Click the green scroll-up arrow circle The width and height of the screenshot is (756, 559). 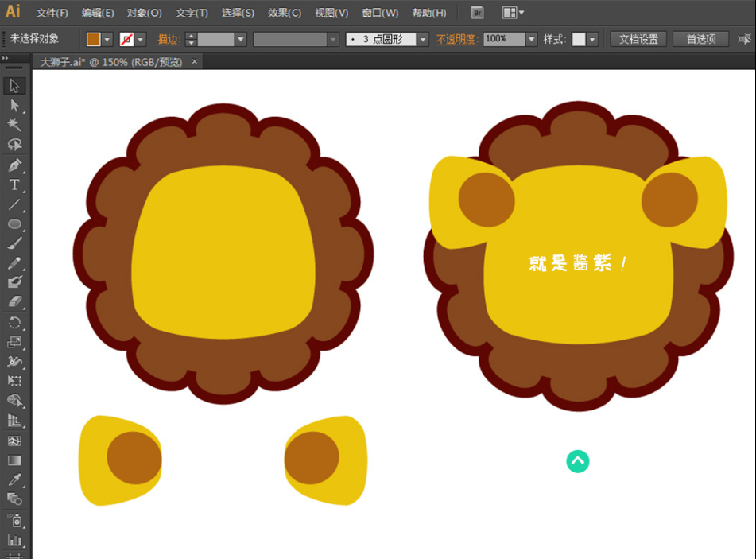click(x=578, y=460)
